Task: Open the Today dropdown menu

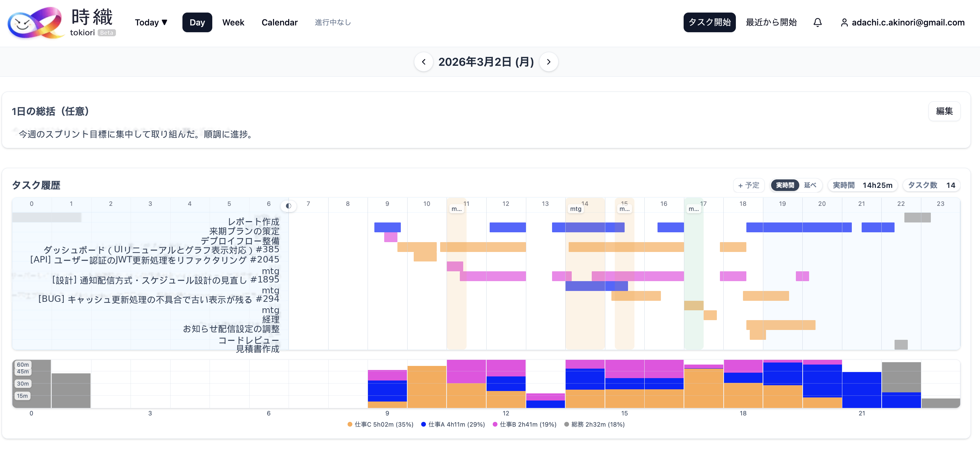Action: point(151,22)
